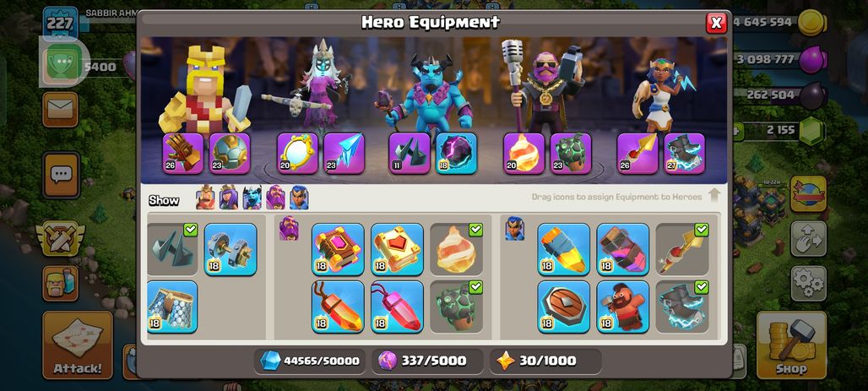Filter equipment by Barbarian King

pos(205,197)
